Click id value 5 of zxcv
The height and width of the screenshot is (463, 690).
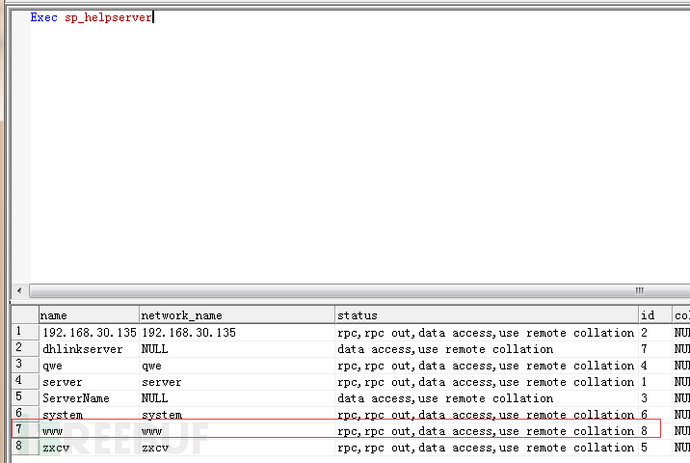[655, 447]
